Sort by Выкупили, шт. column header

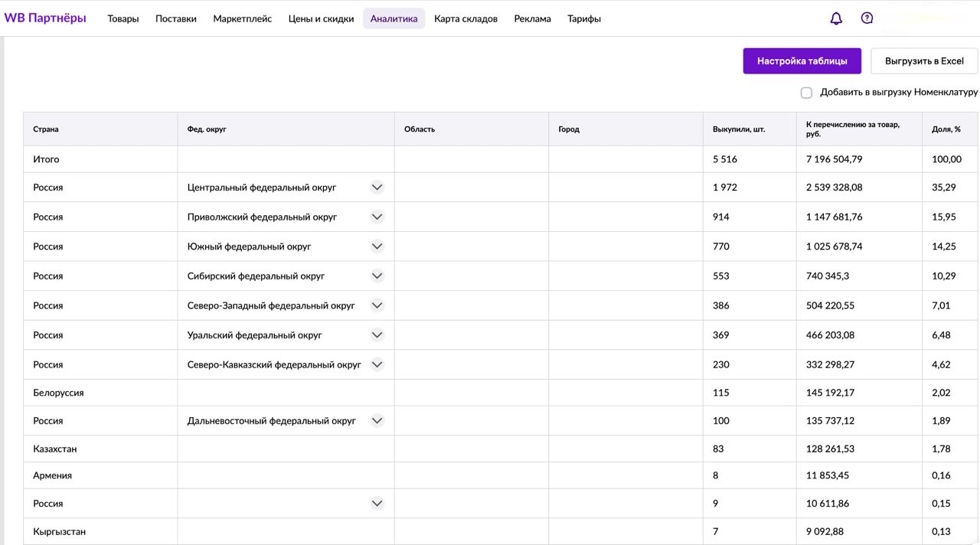pyautogui.click(x=739, y=129)
